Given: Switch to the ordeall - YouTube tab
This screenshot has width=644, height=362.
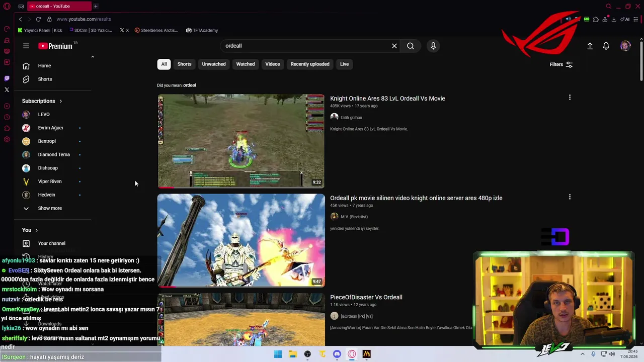Looking at the screenshot, I should (59, 6).
